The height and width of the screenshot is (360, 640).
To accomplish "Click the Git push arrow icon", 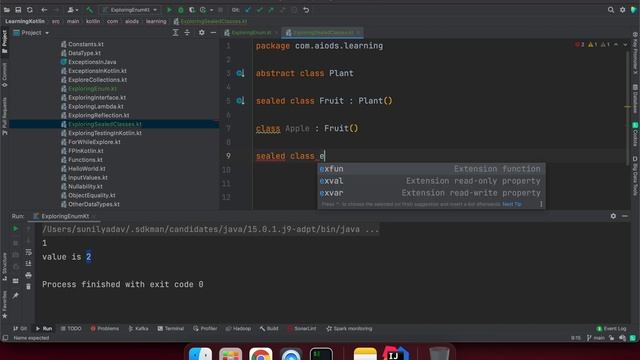I will (271, 10).
